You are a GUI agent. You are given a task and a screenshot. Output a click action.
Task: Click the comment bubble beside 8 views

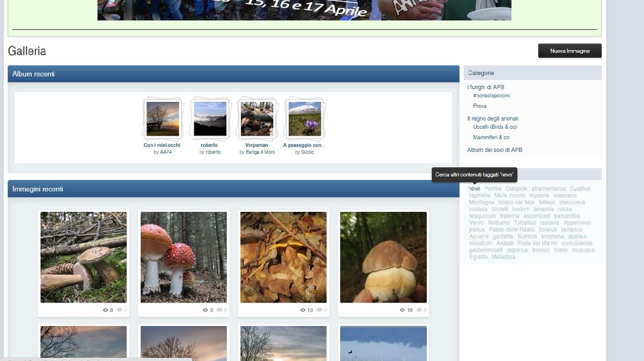tap(120, 310)
